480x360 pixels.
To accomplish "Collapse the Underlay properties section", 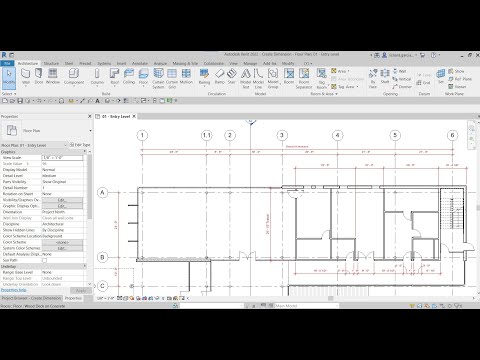I will coord(85,266).
